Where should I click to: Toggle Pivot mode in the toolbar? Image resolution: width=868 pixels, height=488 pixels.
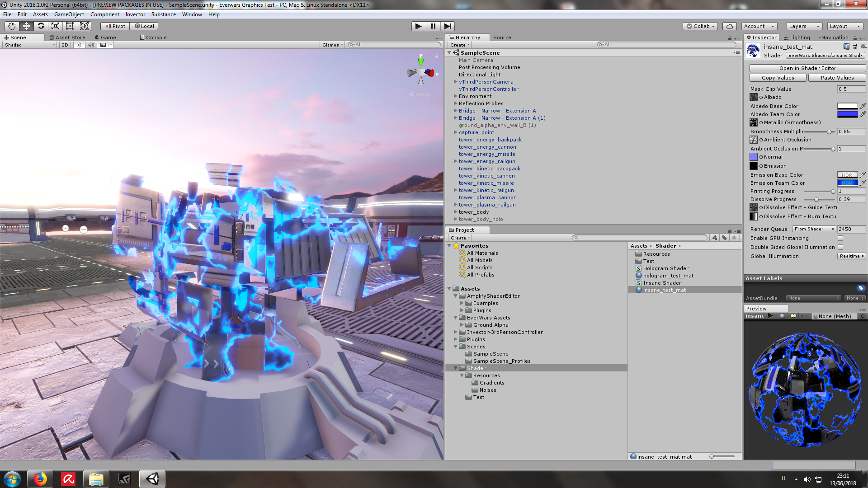coord(114,26)
